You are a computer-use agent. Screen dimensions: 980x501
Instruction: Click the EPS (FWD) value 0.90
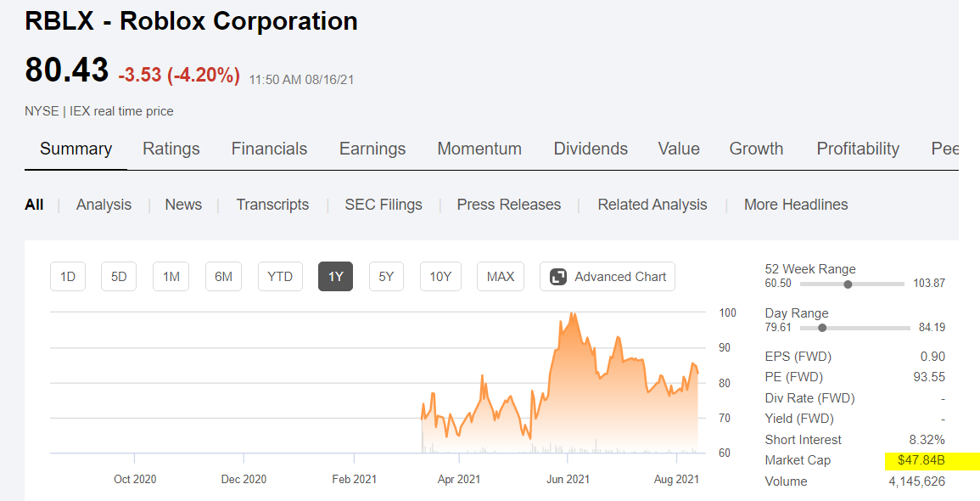(x=932, y=357)
